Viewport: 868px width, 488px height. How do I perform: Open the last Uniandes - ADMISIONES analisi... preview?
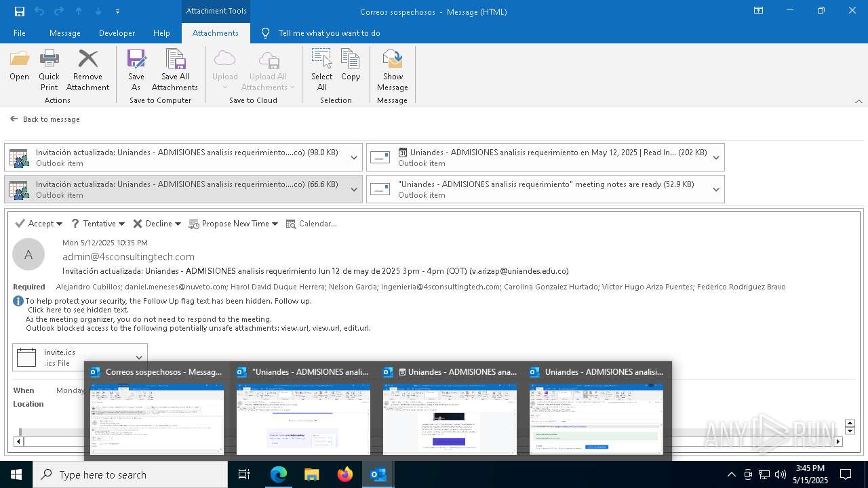tap(596, 411)
